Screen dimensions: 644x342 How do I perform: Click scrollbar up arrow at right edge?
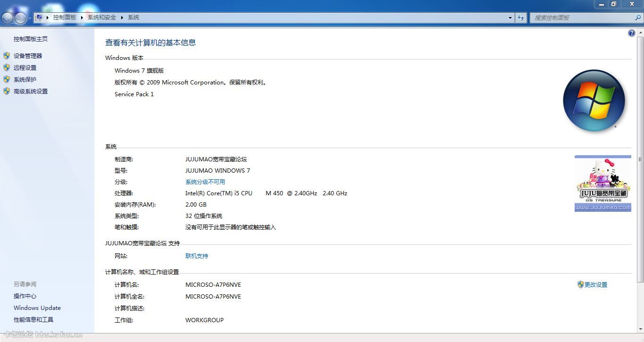pyautogui.click(x=640, y=33)
